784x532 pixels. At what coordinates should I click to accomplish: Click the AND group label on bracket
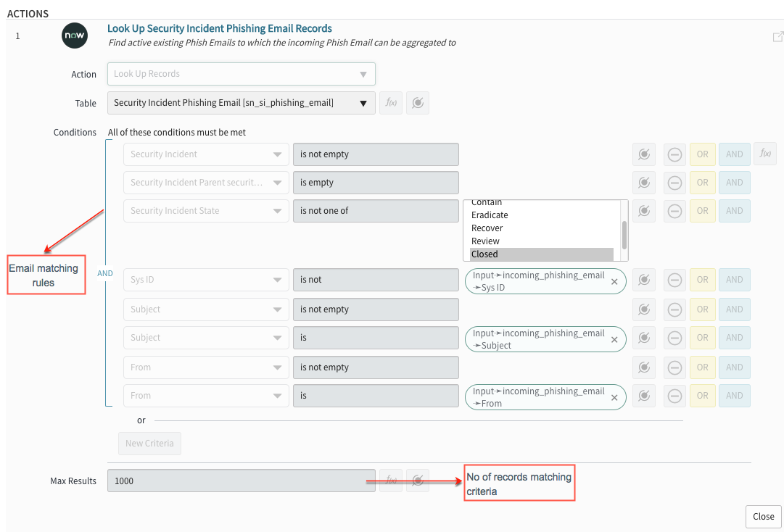(105, 273)
